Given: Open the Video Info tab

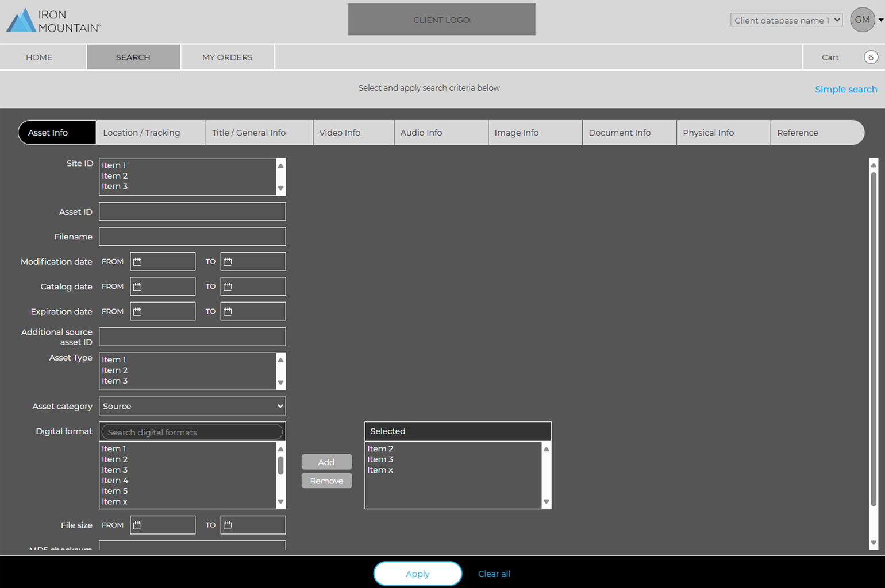Looking at the screenshot, I should click(x=340, y=133).
